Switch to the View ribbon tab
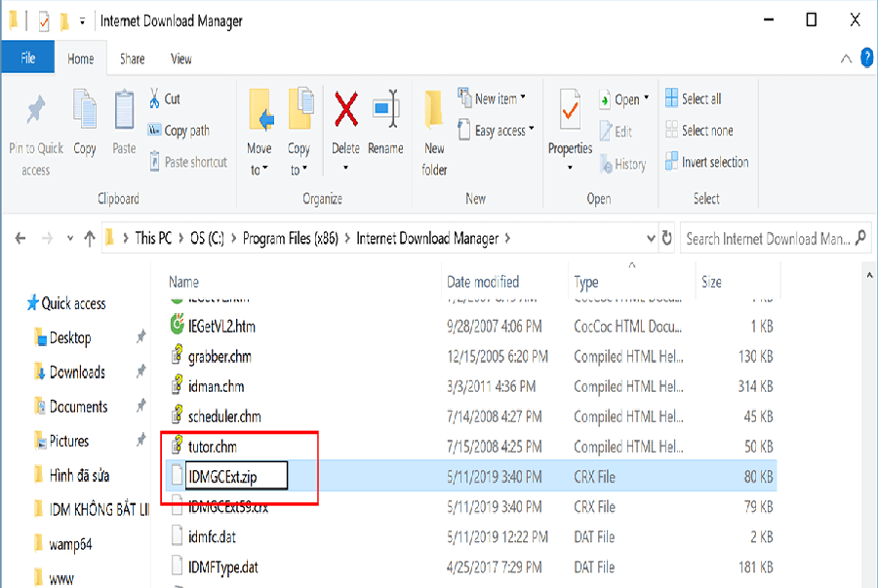Image resolution: width=878 pixels, height=588 pixels. [180, 59]
